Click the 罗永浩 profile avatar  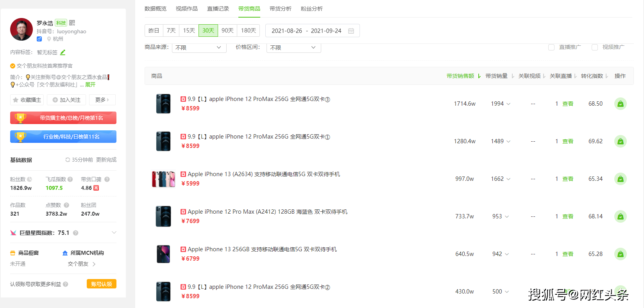tap(21, 29)
